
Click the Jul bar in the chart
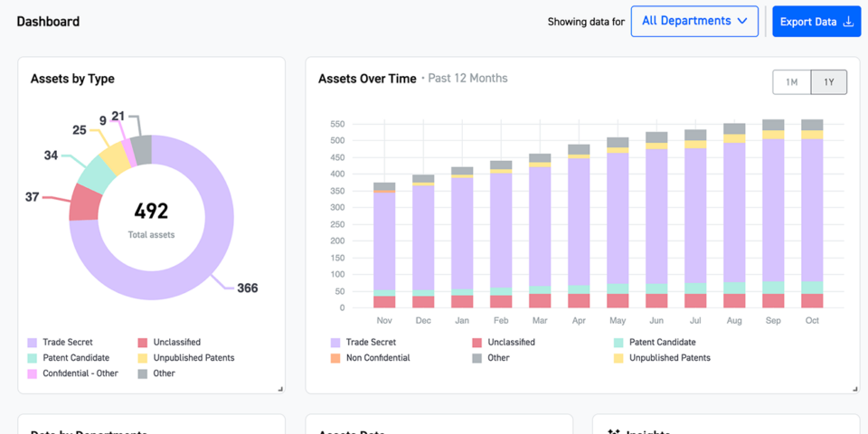[695, 219]
